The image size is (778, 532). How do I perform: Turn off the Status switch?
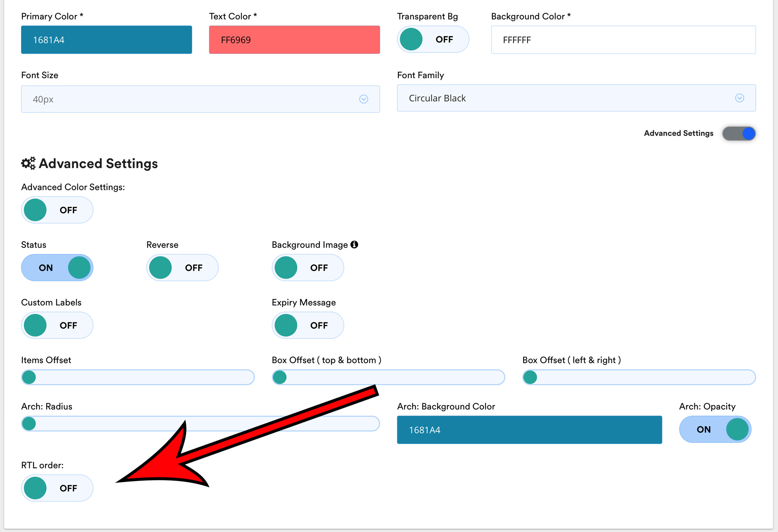click(x=57, y=268)
